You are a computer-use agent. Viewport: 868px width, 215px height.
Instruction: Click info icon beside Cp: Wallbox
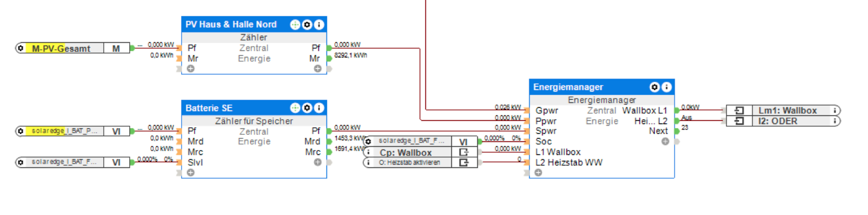coord(369,152)
